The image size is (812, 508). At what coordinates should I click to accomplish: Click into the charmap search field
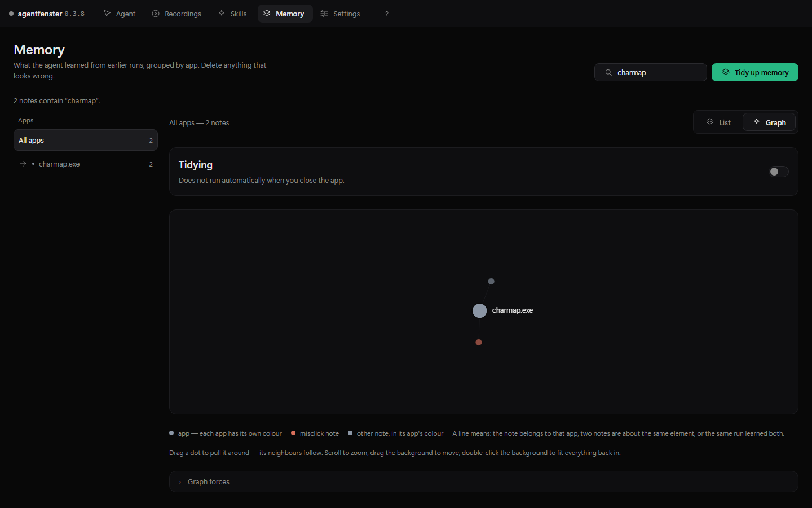click(650, 72)
